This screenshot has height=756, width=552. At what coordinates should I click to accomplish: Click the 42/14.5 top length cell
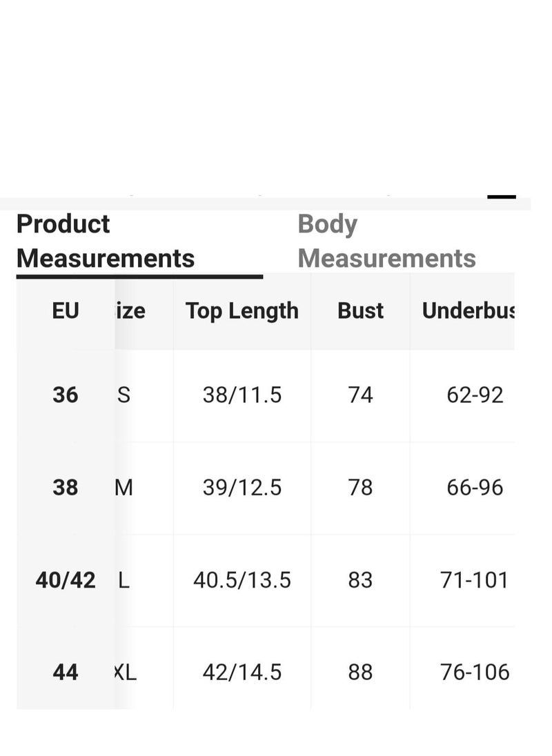242,673
